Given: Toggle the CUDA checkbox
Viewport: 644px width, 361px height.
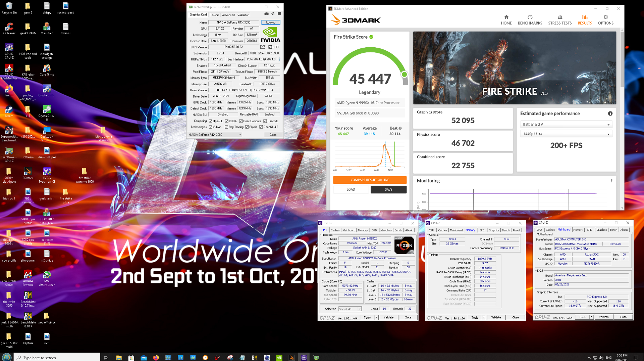Looking at the screenshot, I should 227,121.
